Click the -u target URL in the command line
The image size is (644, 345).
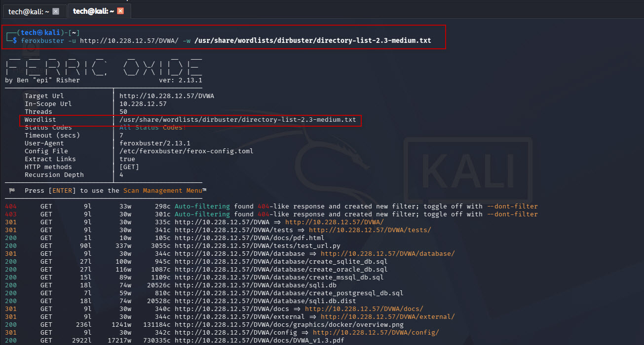coord(129,40)
